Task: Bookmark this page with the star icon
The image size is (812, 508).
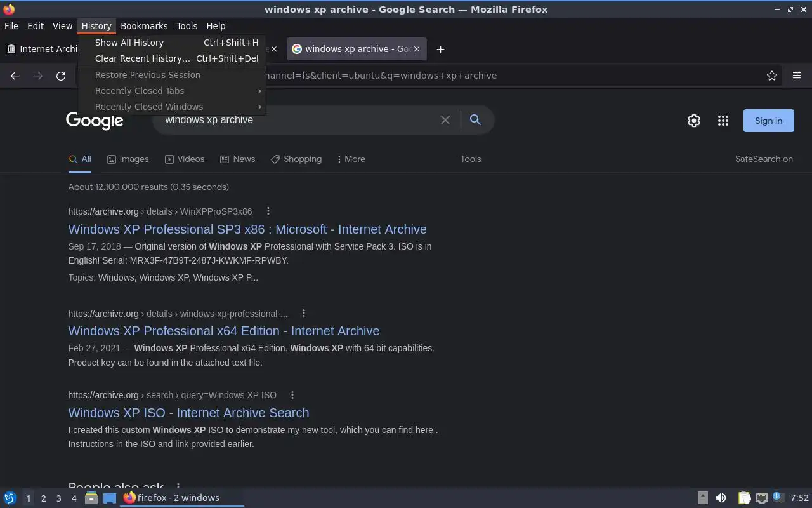Action: click(772, 76)
